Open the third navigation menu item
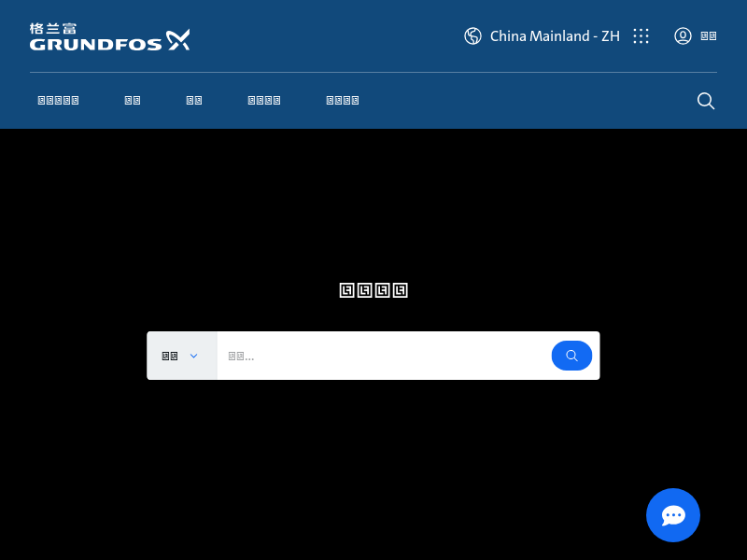This screenshot has height=560, width=747. [194, 101]
